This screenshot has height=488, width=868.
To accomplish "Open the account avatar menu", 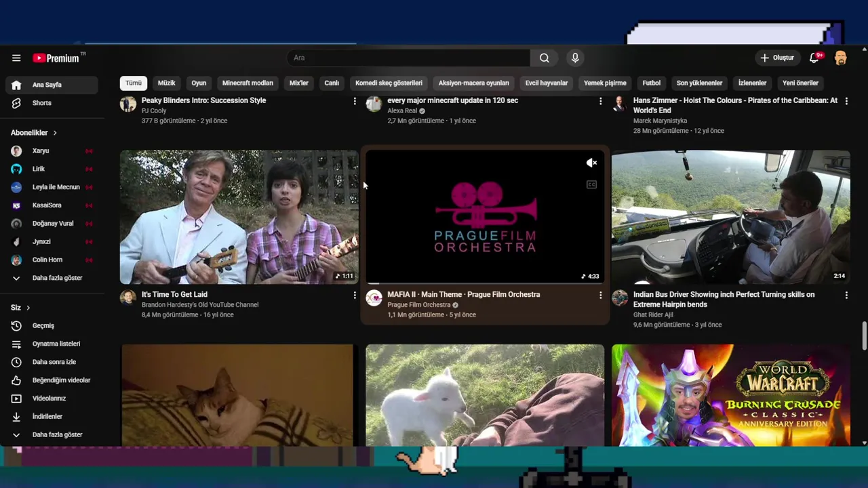I will [841, 58].
